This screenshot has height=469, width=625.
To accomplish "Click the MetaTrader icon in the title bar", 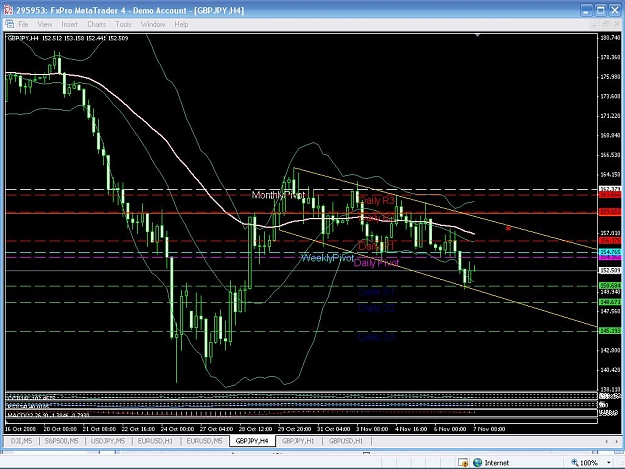I will click(8, 10).
